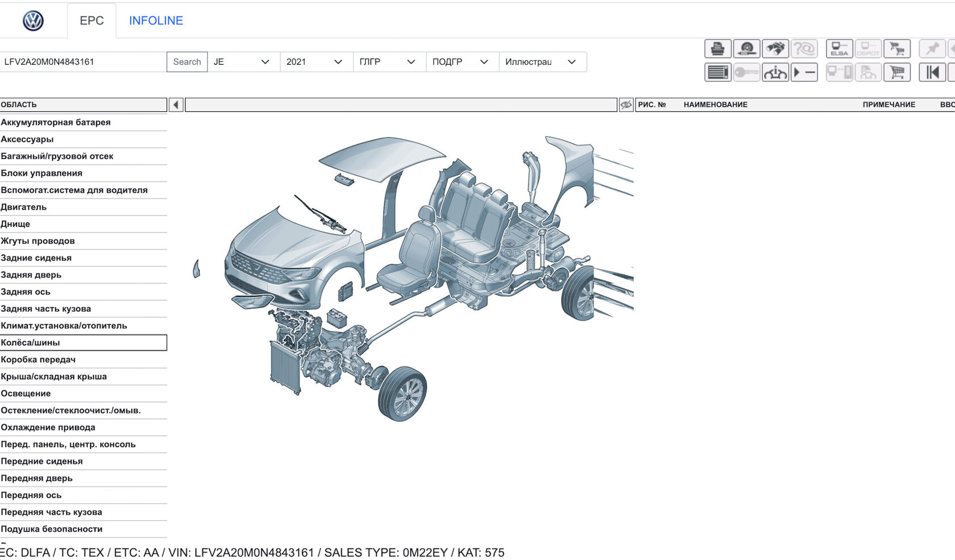Select Двигатель in the area list
955x560 pixels.
tap(24, 207)
